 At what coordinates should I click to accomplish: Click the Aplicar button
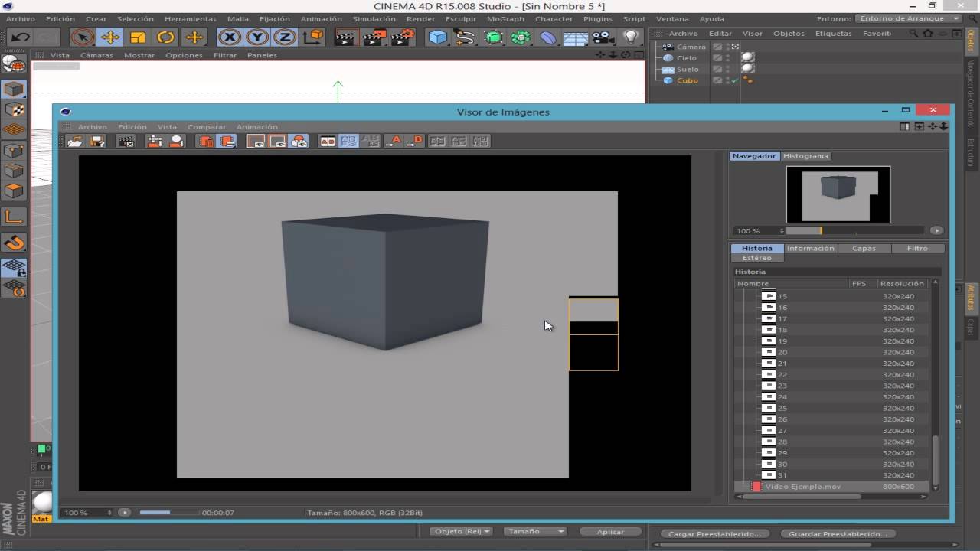point(610,531)
